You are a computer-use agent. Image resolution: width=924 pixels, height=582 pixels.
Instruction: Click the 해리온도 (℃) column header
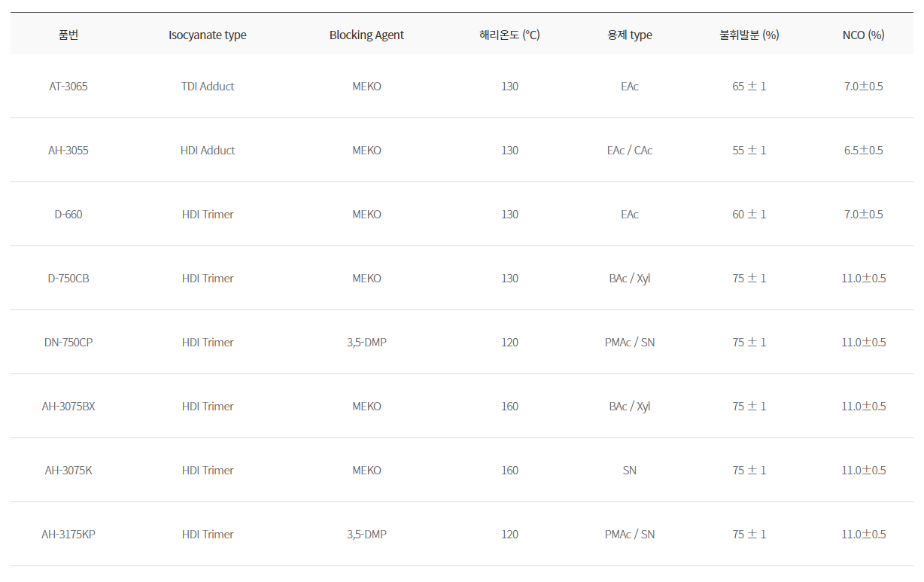[x=509, y=35]
